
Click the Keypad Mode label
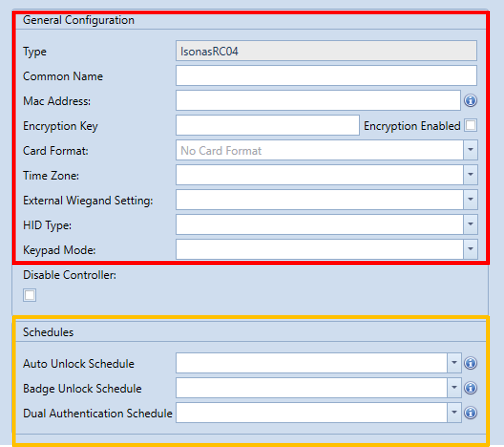tap(59, 250)
